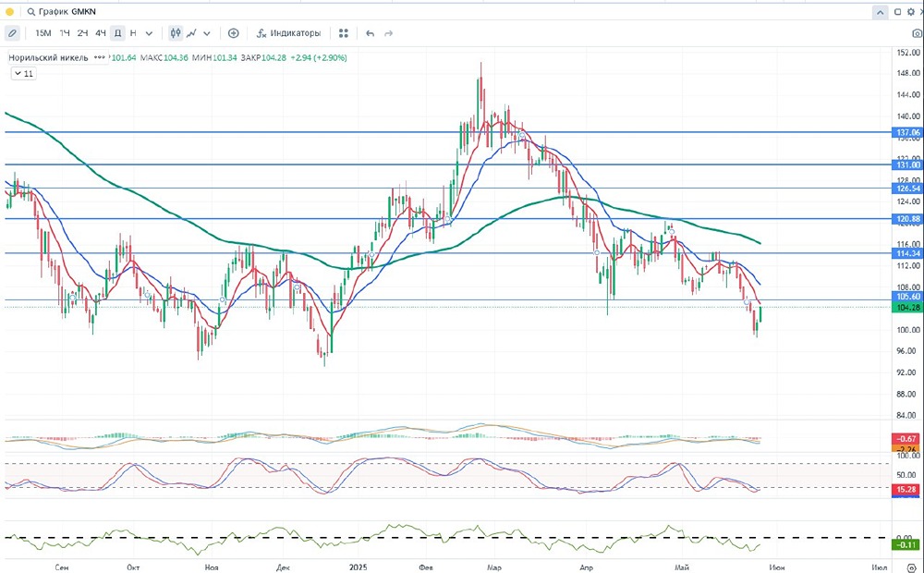This screenshot has width=924, height=573.
Task: Open symbol search for GMKN
Action: [61, 11]
